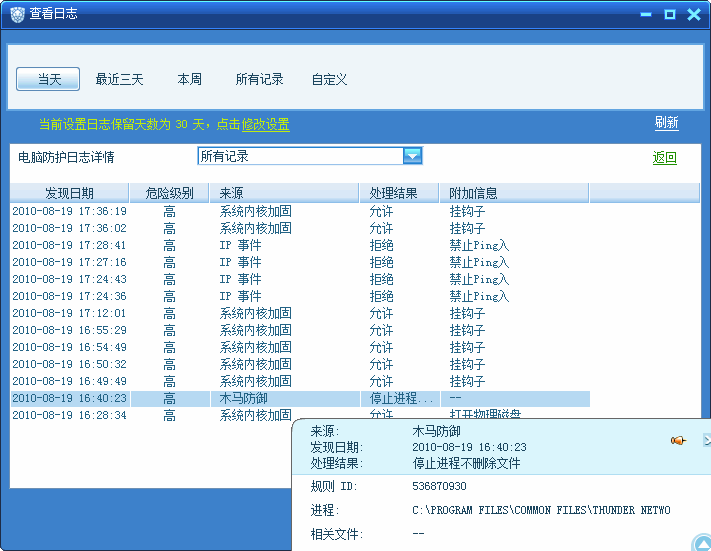Click the round up-arrow icon at bottom right
Screen dimensions: 711x551
click(701, 543)
